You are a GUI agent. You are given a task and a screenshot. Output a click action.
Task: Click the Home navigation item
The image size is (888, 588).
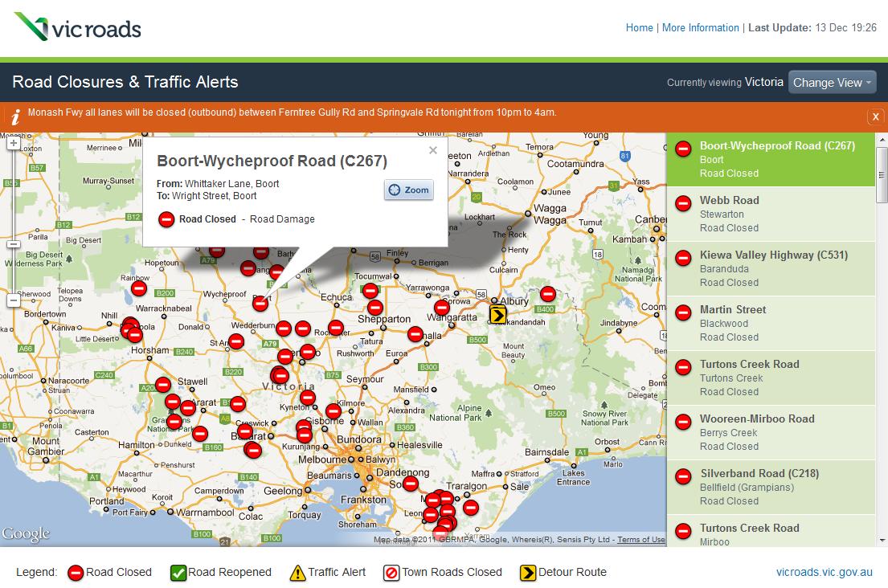coord(639,27)
